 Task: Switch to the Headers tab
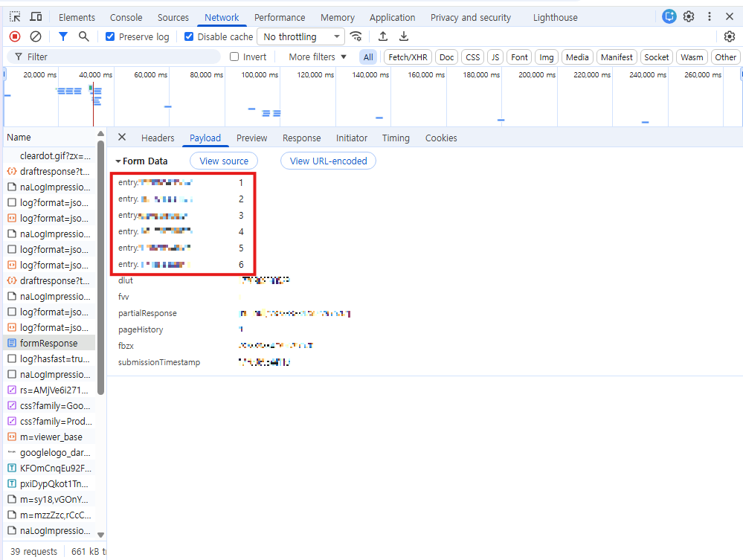158,138
